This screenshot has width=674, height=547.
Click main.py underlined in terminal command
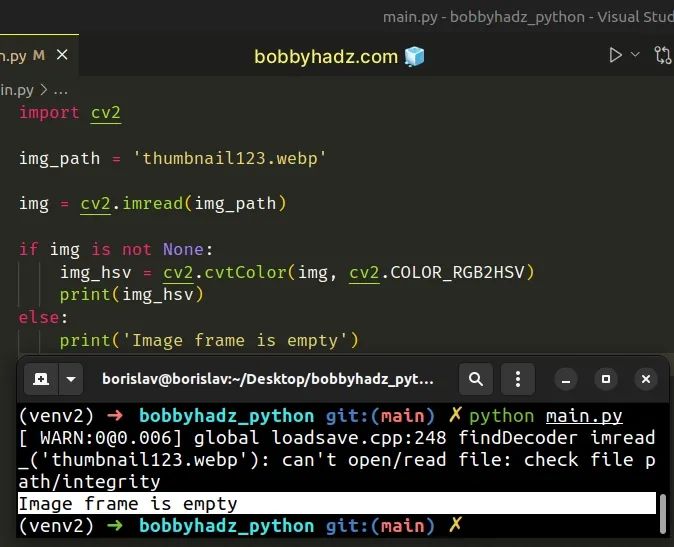[x=584, y=416]
